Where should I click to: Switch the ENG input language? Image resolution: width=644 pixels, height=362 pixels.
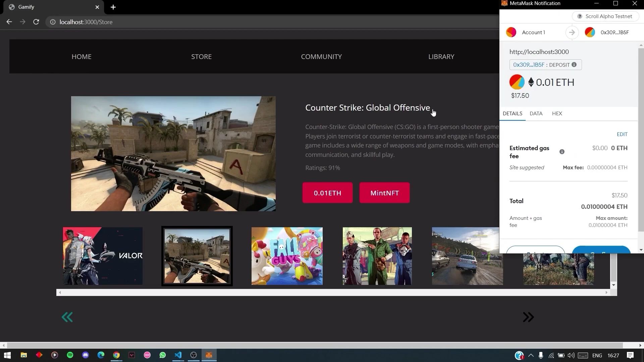597,355
